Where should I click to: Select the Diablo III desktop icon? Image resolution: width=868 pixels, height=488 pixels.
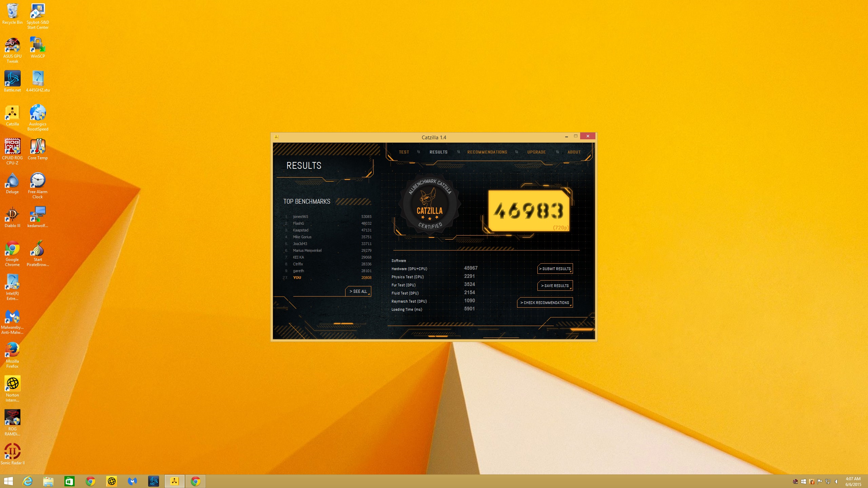coord(12,217)
